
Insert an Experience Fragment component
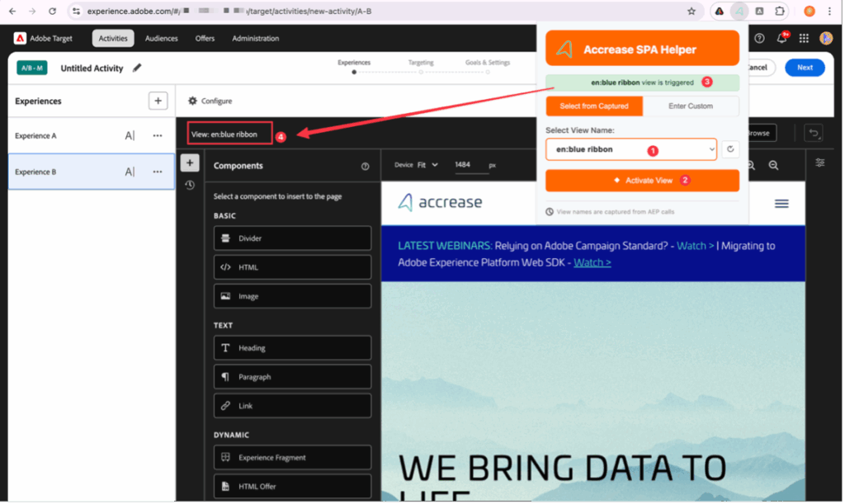coord(293,457)
